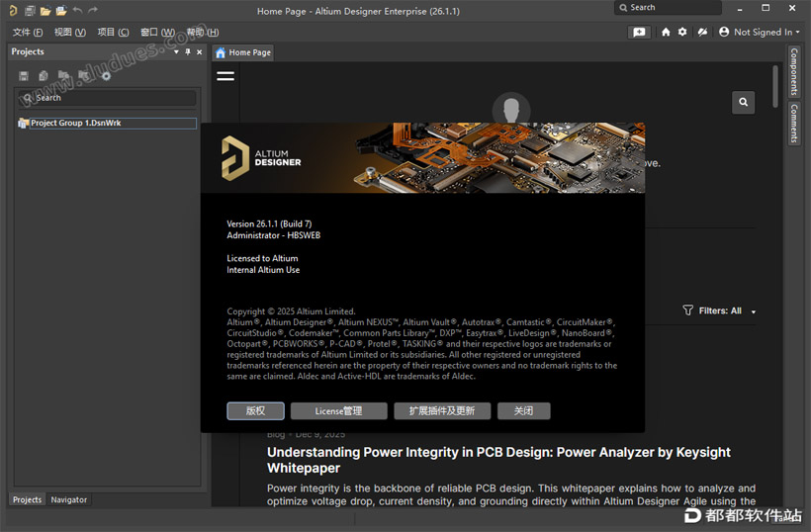Redo using the right arrow icon
The height and width of the screenshot is (532, 811).
[x=93, y=10]
